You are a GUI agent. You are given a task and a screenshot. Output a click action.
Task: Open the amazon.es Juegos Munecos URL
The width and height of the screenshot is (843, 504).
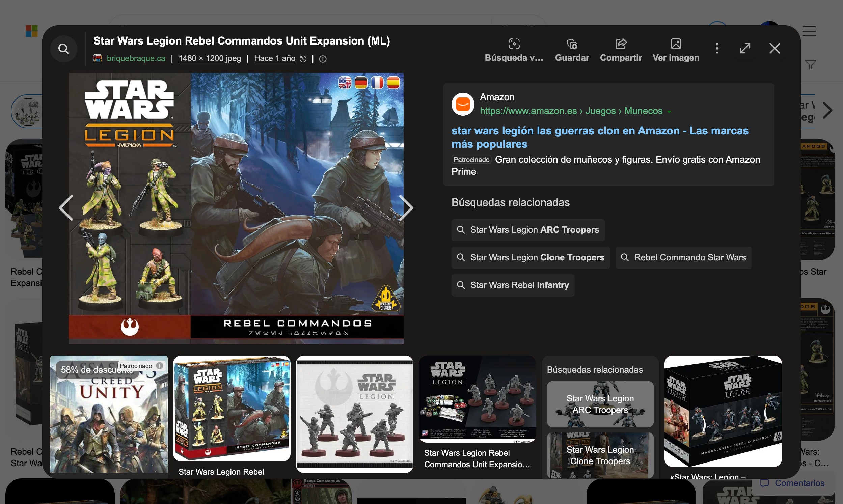coord(571,111)
